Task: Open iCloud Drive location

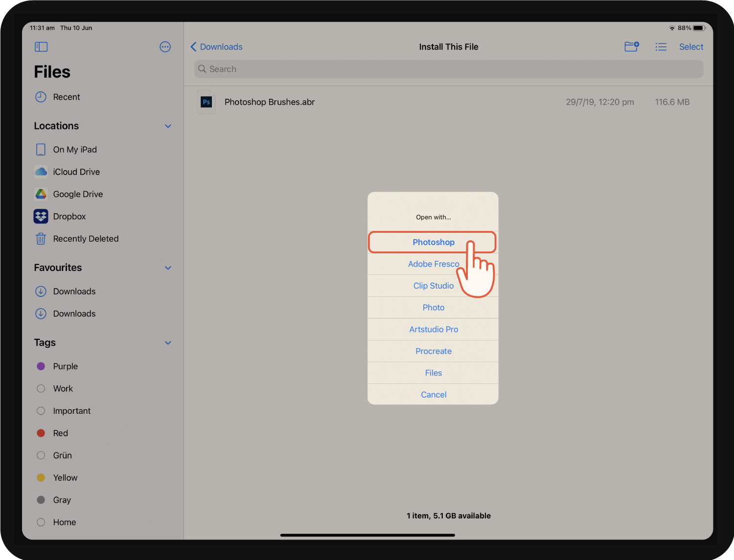Action: click(x=67, y=172)
